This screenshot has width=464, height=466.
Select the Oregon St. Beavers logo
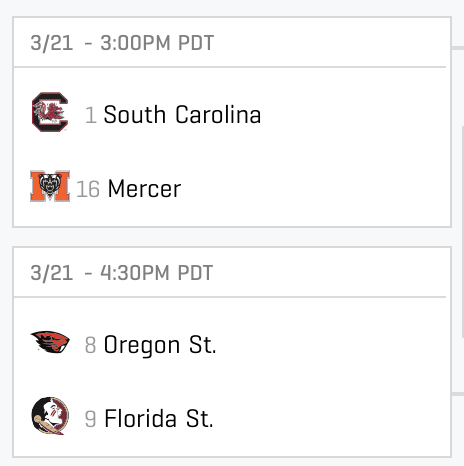[50, 342]
